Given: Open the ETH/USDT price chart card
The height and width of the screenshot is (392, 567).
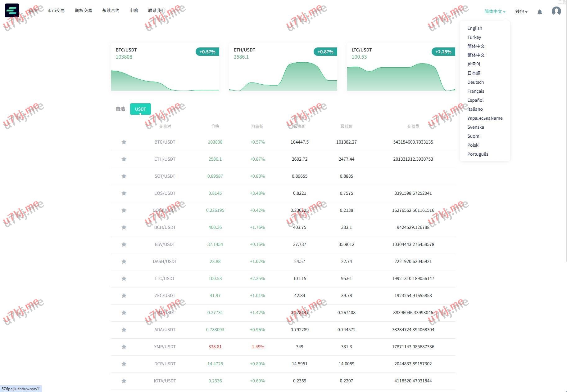Looking at the screenshot, I should pyautogui.click(x=283, y=67).
